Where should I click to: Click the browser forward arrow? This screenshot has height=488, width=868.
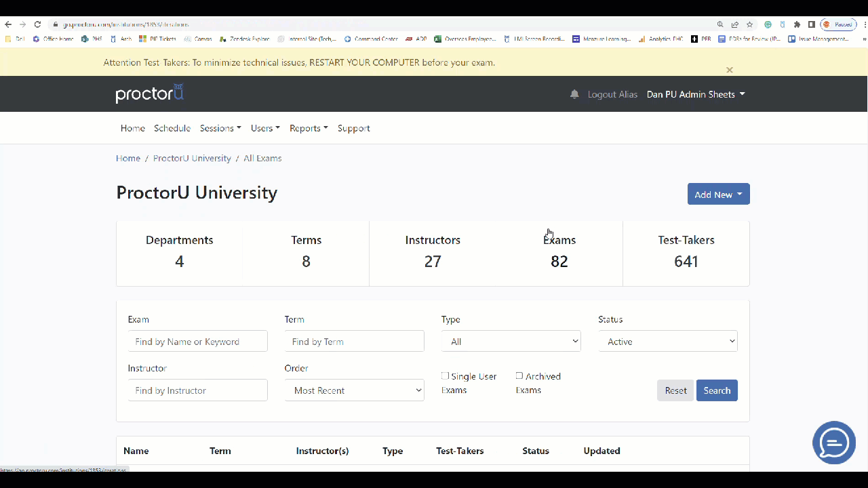coord(22,24)
